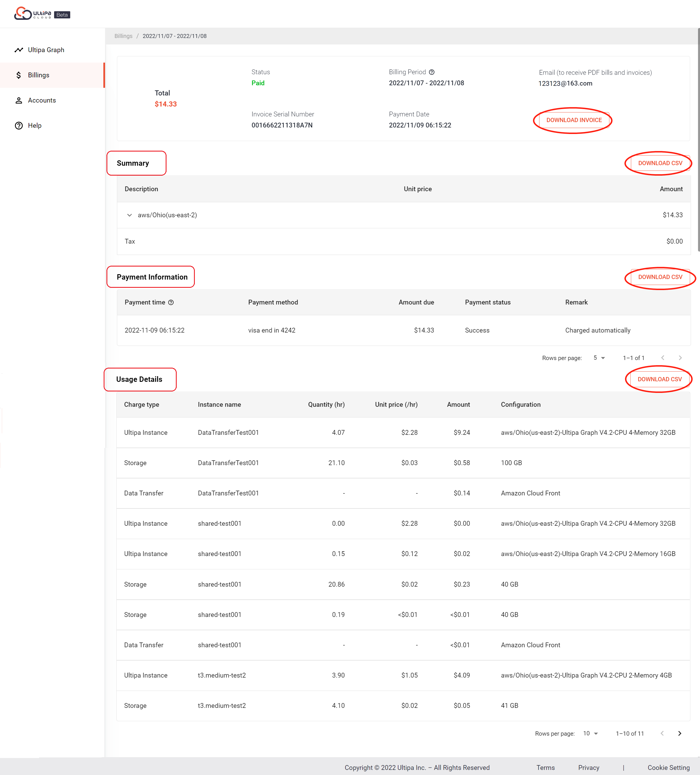Image resolution: width=700 pixels, height=775 pixels.
Task: Click next page arrow in Payment Information
Action: point(680,358)
